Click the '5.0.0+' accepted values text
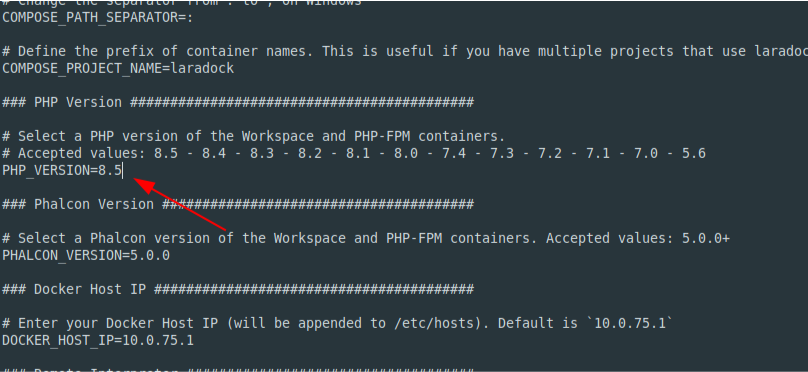Image resolution: width=808 pixels, height=372 pixels. click(x=706, y=239)
